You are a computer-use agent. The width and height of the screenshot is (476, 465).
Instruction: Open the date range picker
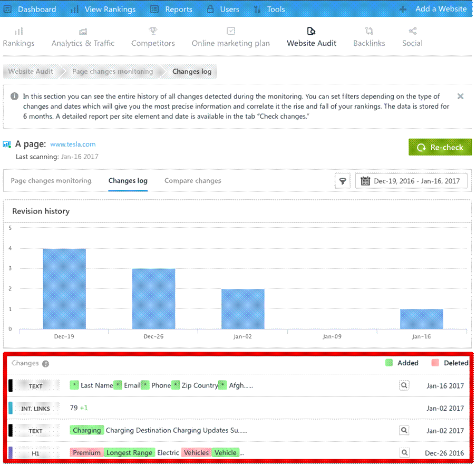[x=411, y=181]
